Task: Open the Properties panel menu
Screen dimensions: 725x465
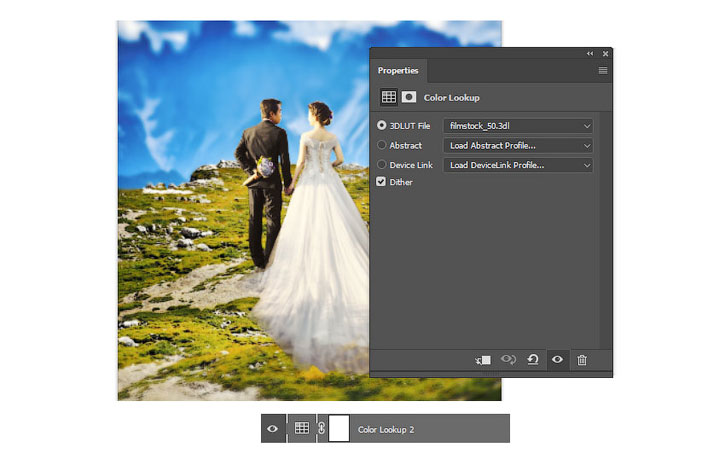Action: point(603,70)
